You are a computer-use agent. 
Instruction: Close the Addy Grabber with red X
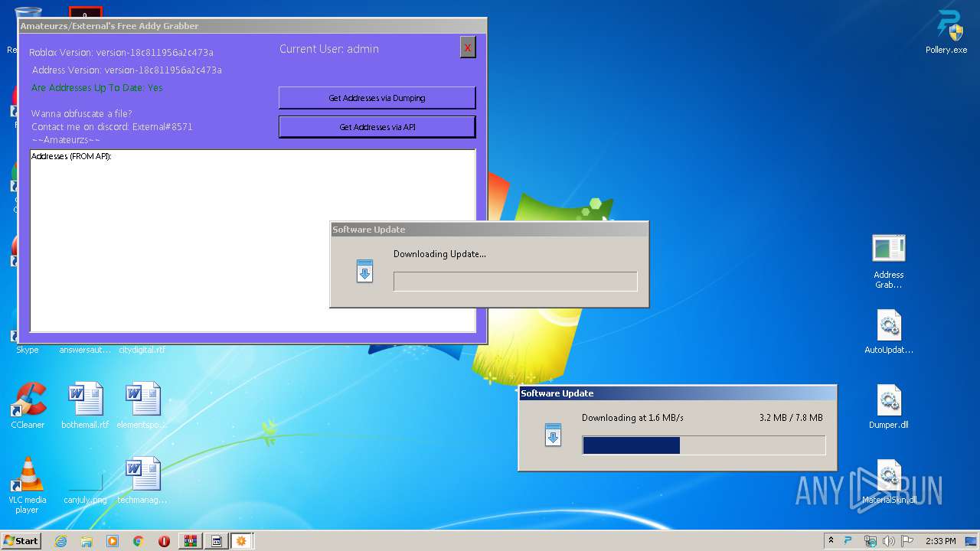(x=467, y=47)
